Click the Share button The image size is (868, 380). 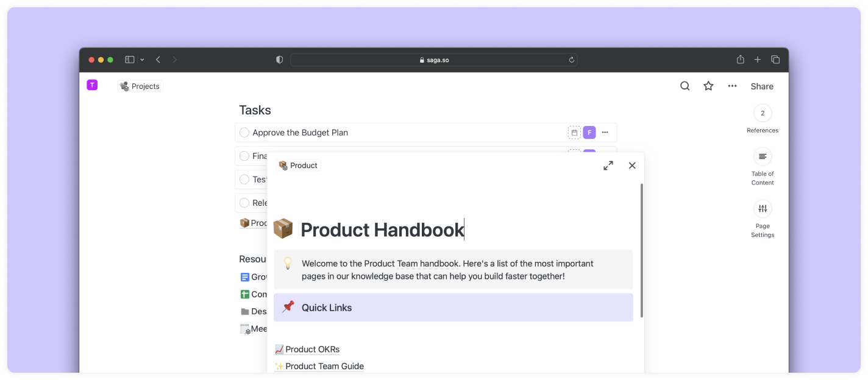coord(761,86)
